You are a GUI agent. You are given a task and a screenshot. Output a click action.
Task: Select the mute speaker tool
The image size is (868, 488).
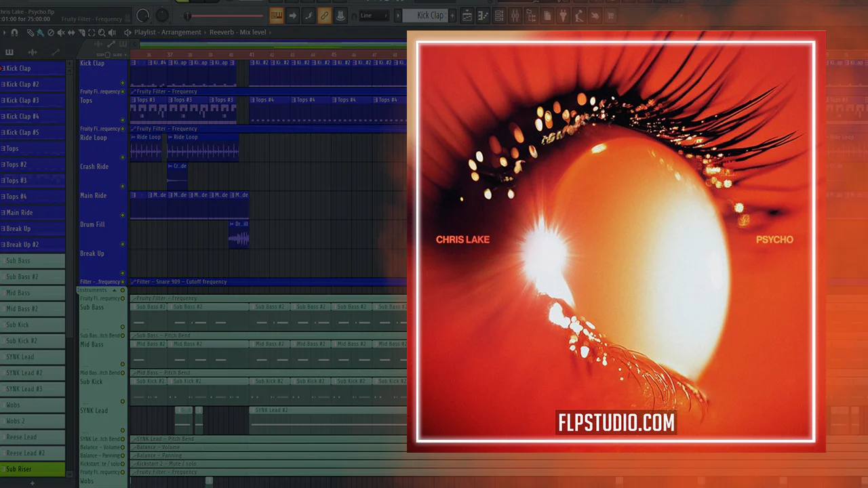pyautogui.click(x=61, y=33)
